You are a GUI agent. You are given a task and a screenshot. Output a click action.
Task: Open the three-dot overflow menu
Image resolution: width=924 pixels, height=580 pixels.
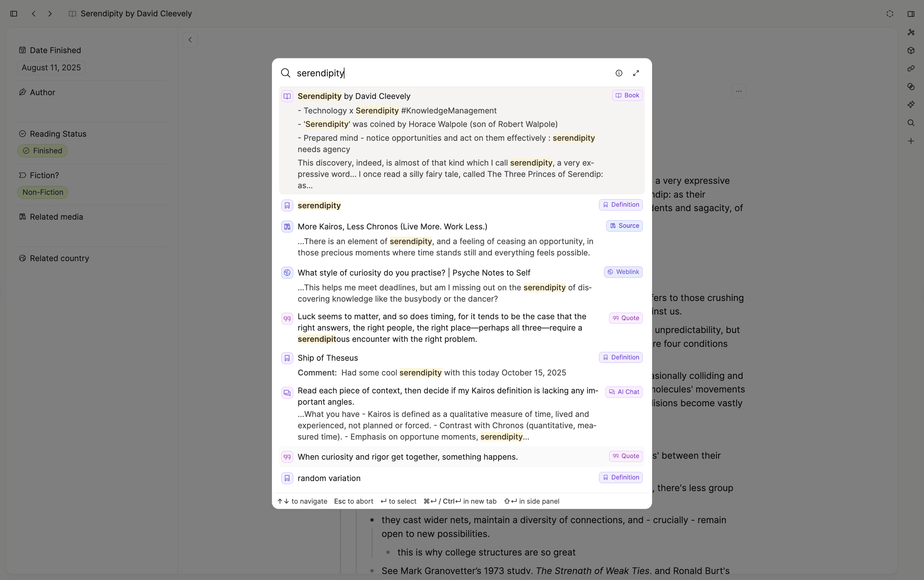(739, 91)
